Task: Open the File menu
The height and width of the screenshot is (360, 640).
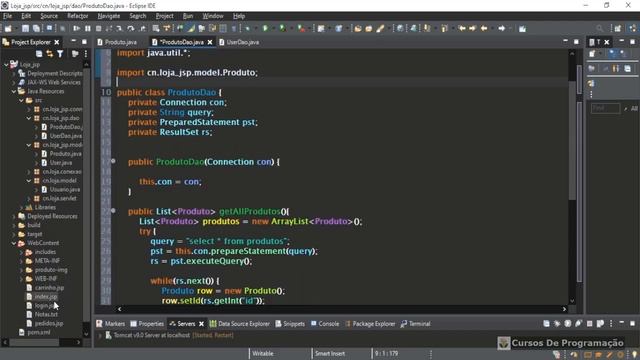Action: pos(7,16)
